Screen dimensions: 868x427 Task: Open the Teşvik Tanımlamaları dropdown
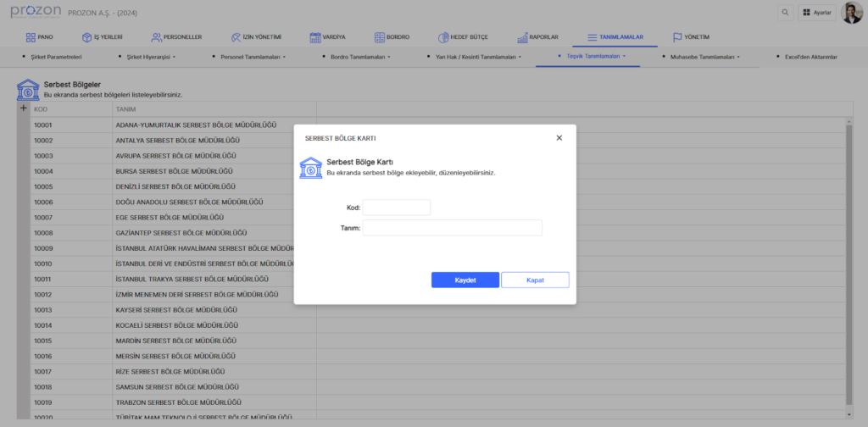[591, 57]
